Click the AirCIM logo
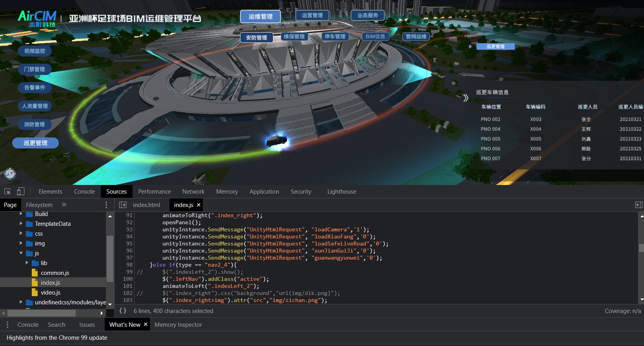Viewport: 644px width, 346px height. [x=37, y=18]
